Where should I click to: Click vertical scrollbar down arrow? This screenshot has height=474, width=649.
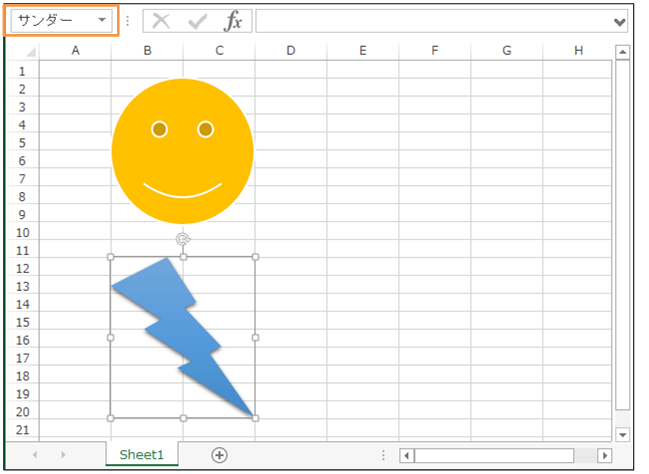pyautogui.click(x=622, y=435)
